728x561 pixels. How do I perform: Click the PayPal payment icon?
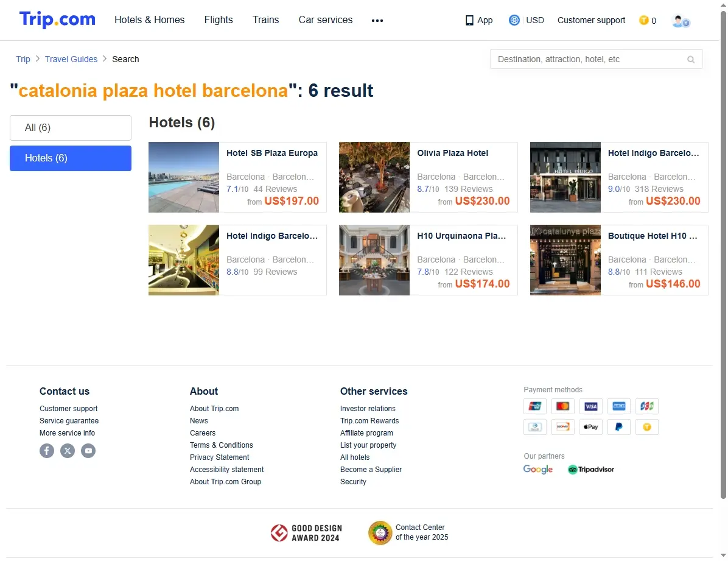(x=619, y=426)
